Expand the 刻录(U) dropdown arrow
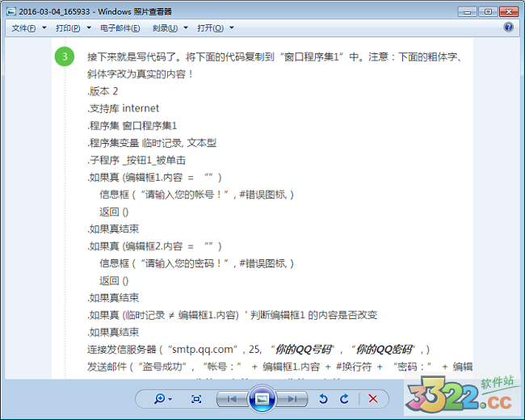The width and height of the screenshot is (525, 420). click(x=186, y=27)
